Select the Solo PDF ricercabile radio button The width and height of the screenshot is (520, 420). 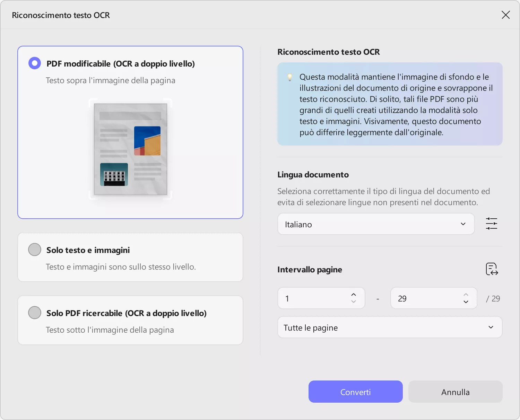tap(35, 313)
